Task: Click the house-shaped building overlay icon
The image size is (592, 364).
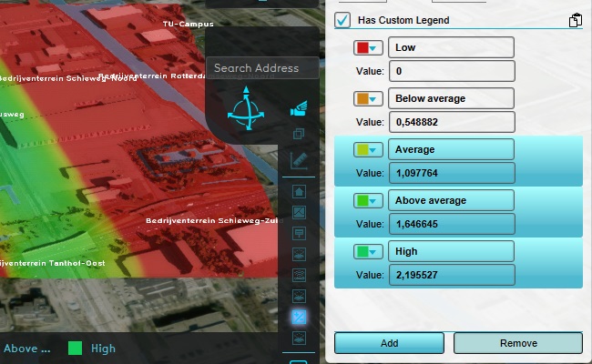Action: point(298,191)
